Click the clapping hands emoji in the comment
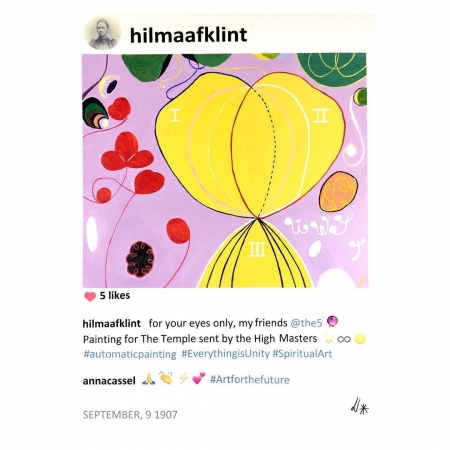 point(166,378)
